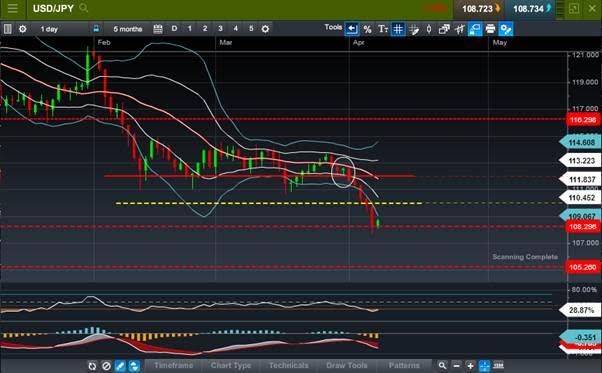Open the Timeframe menu
Viewport: 602px width, 373px height.
[x=174, y=365]
